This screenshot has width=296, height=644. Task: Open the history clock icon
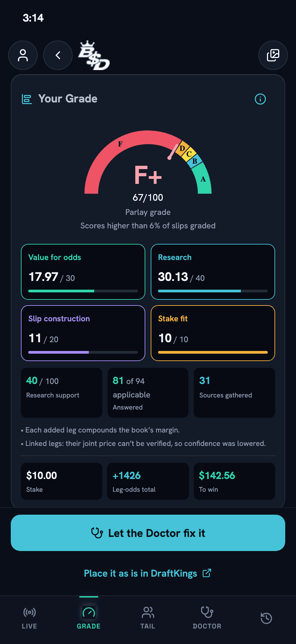pyautogui.click(x=266, y=618)
